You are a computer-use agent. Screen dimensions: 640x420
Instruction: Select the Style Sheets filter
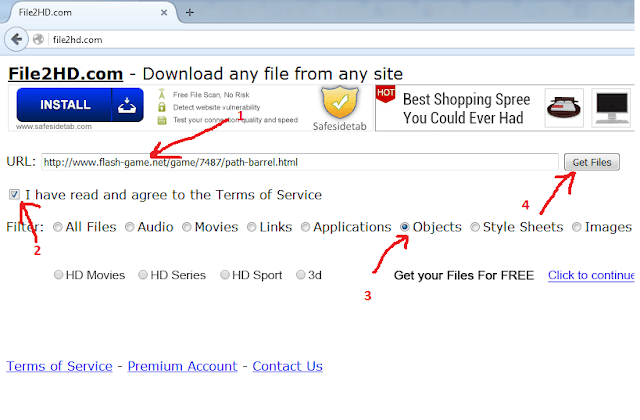point(475,227)
